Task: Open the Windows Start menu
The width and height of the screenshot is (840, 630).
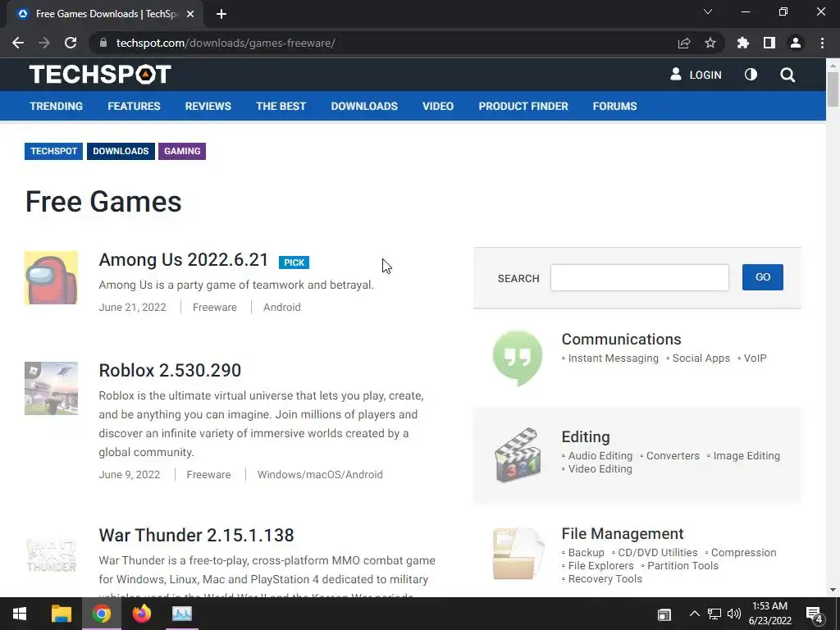Action: [x=20, y=614]
